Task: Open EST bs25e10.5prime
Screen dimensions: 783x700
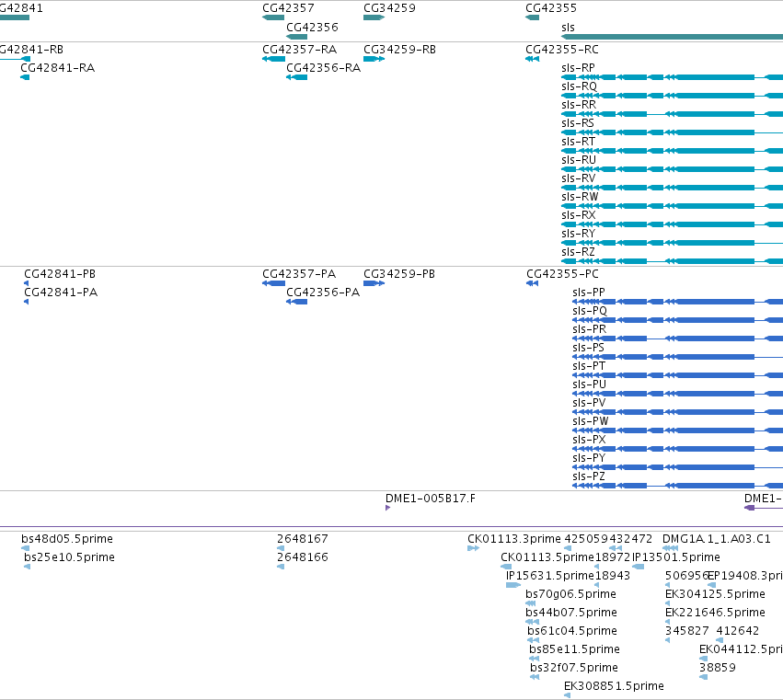Action: [69, 557]
